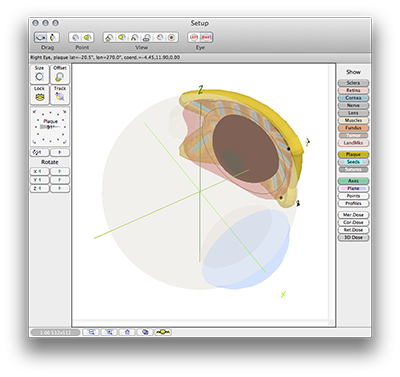This screenshot has height=377, width=400.
Task: Select the third View preset icon
Action: tap(135, 37)
